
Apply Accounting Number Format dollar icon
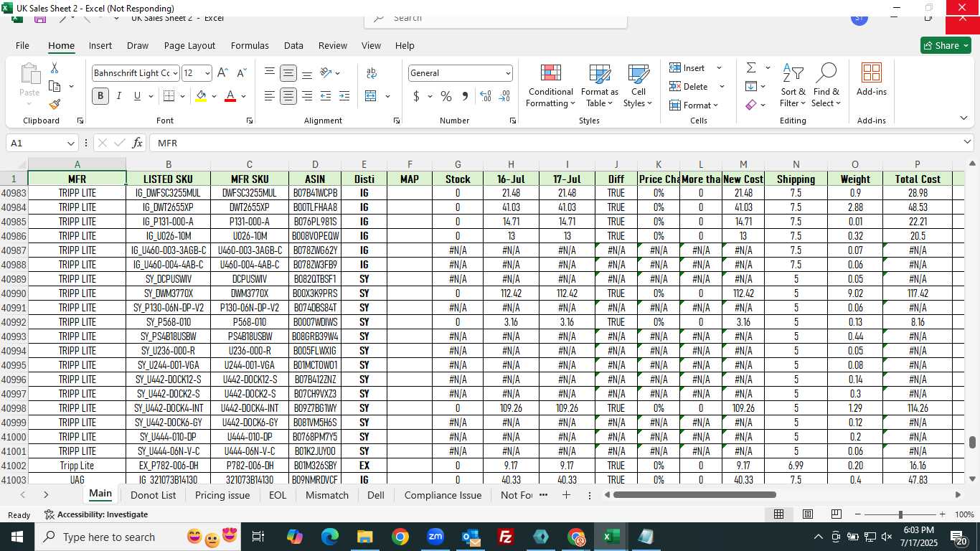pyautogui.click(x=416, y=96)
